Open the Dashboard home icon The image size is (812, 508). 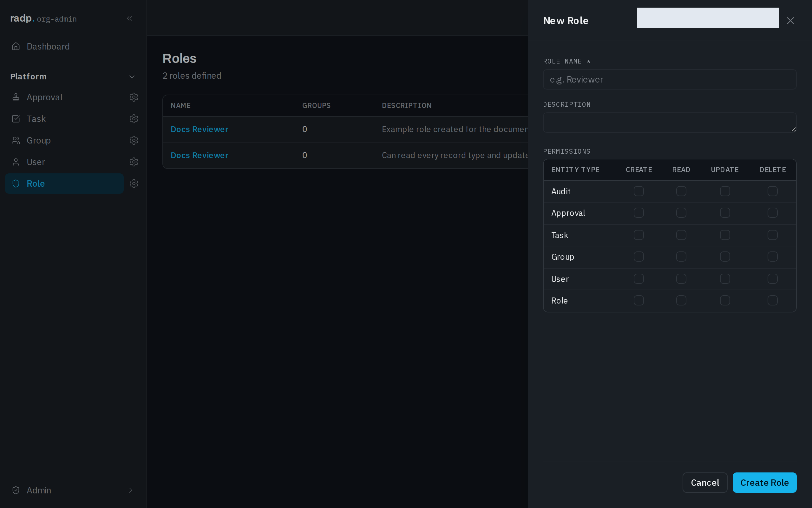click(x=16, y=46)
